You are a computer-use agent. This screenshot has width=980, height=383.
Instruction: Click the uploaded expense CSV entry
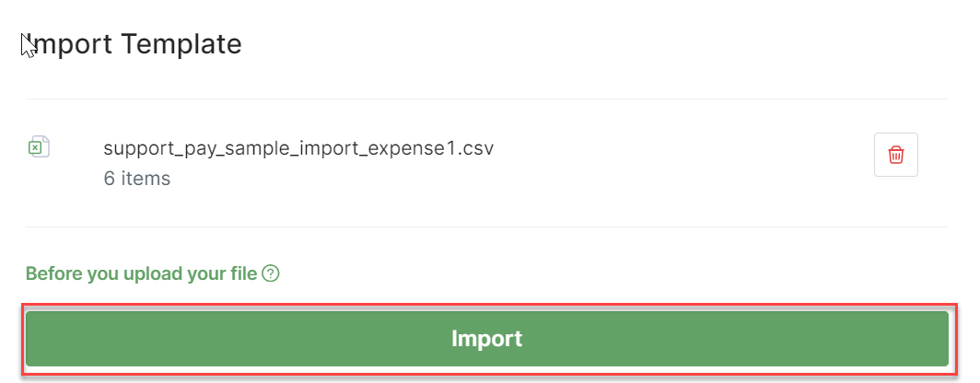(x=298, y=148)
